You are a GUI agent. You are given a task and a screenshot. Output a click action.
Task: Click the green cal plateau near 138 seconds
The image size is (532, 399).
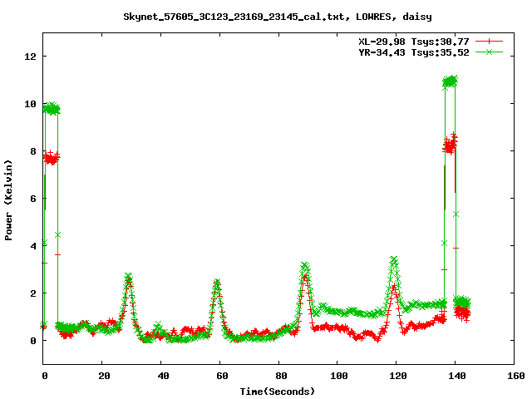[x=450, y=81]
